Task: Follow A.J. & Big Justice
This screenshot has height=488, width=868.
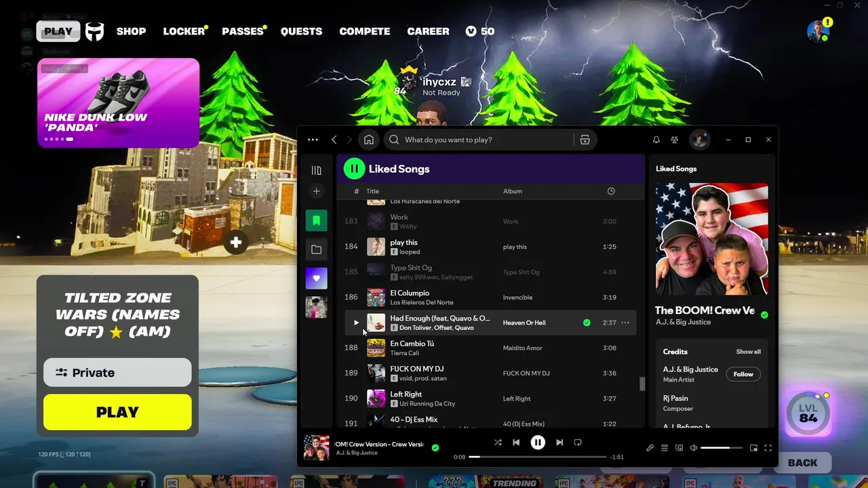Action: [743, 374]
